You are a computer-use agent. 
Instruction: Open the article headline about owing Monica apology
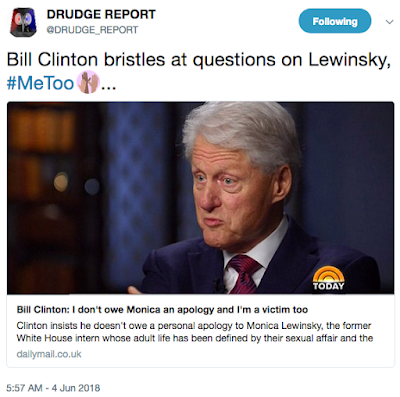(162, 310)
